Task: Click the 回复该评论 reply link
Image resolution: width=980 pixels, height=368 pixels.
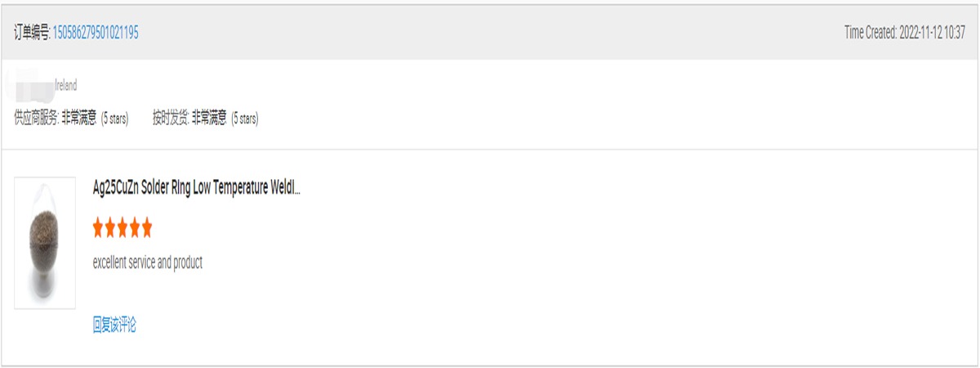Action: point(114,325)
